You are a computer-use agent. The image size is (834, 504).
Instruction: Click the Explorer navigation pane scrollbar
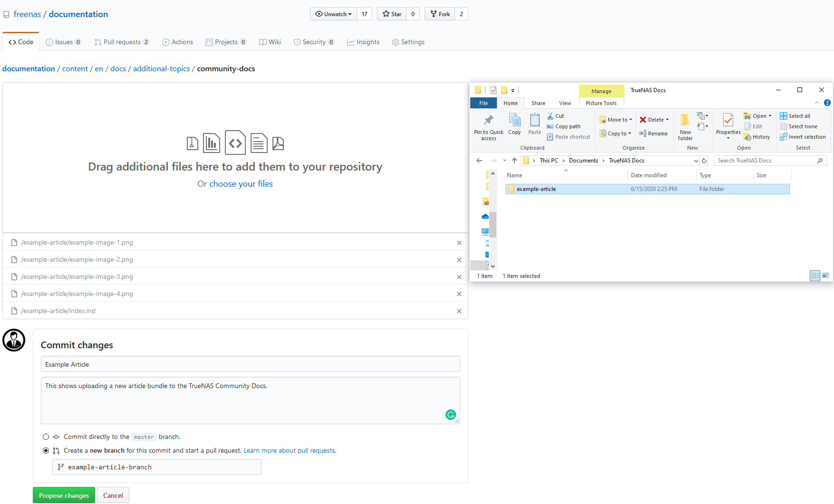(493, 224)
